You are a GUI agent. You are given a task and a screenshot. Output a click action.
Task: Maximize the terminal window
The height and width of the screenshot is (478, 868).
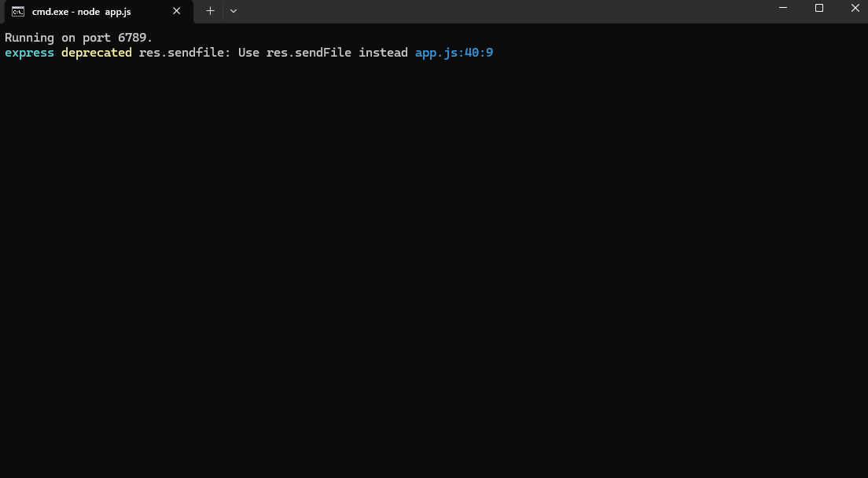(819, 8)
